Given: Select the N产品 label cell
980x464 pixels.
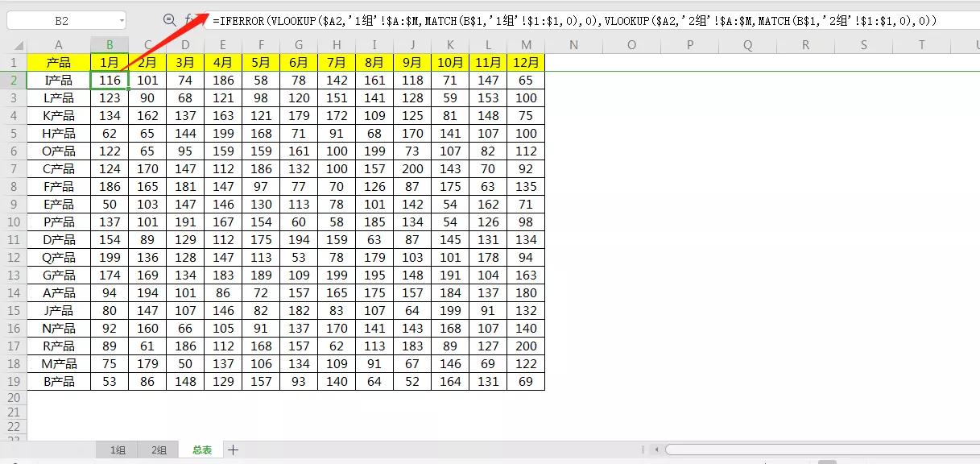Looking at the screenshot, I should [x=59, y=328].
